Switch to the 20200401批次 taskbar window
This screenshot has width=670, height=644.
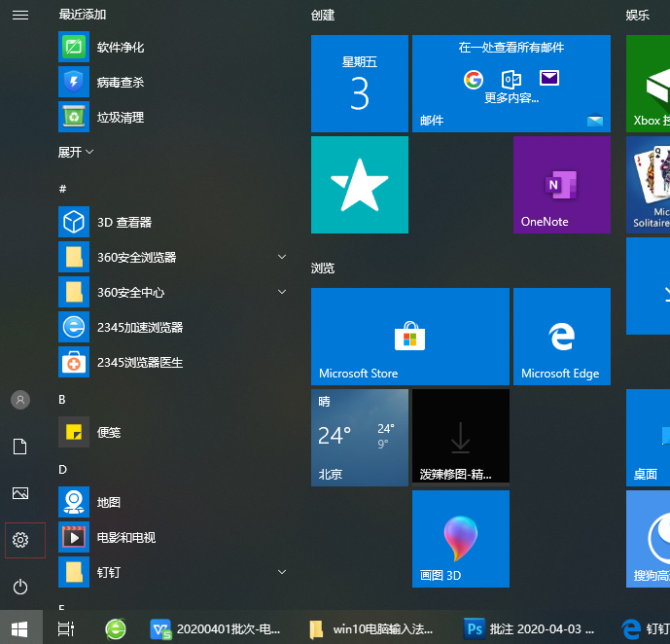click(216, 628)
